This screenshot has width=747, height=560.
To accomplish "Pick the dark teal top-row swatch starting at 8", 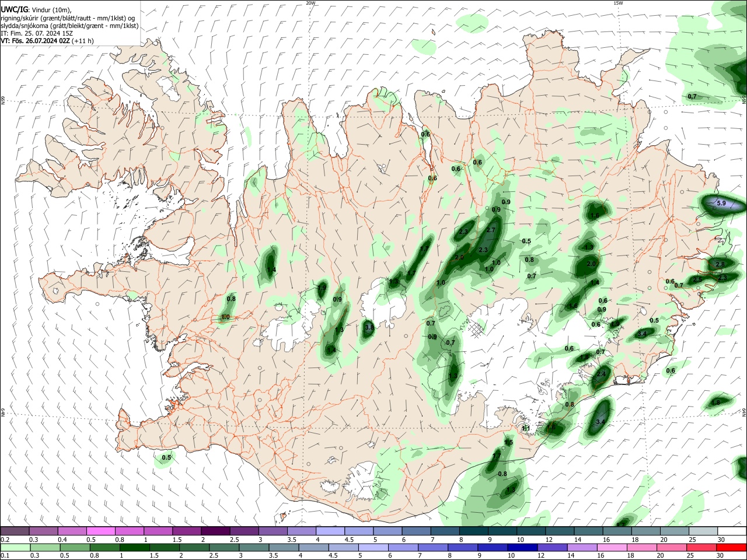I will coord(474,531).
